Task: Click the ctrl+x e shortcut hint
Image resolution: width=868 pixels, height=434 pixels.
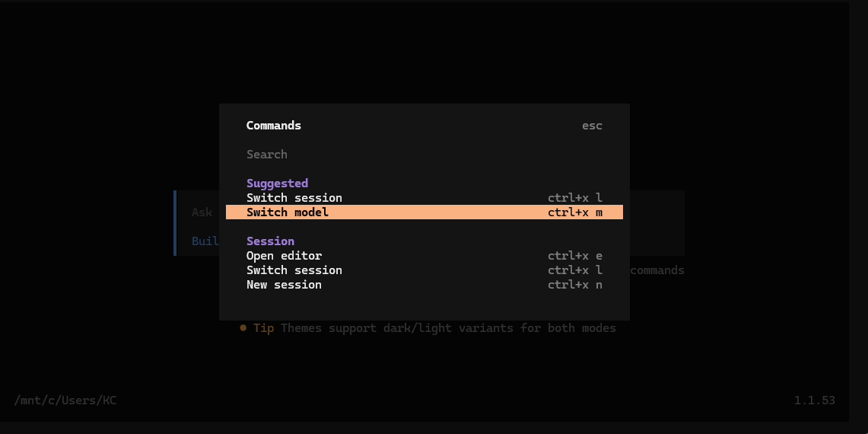Action: (x=574, y=256)
